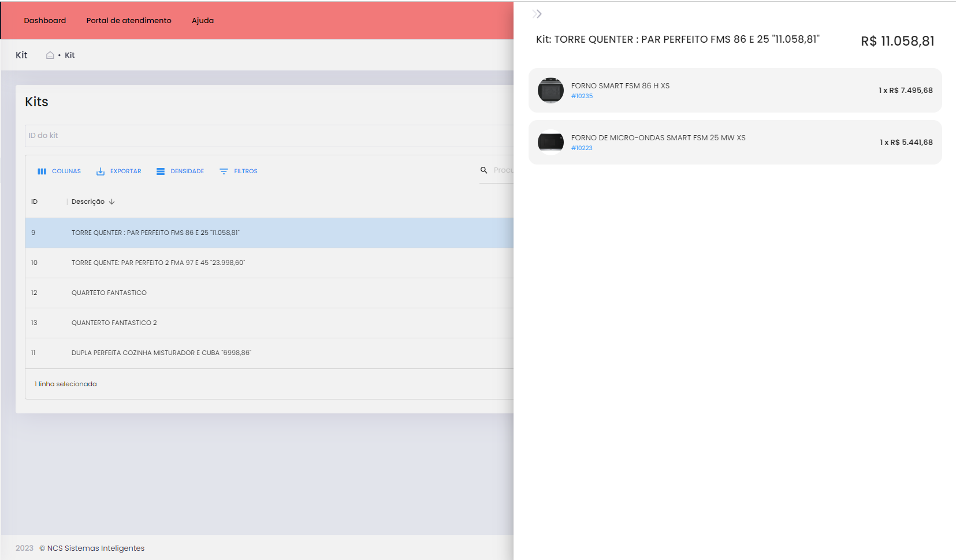Click product link #10235
956x560 pixels.
(x=582, y=96)
